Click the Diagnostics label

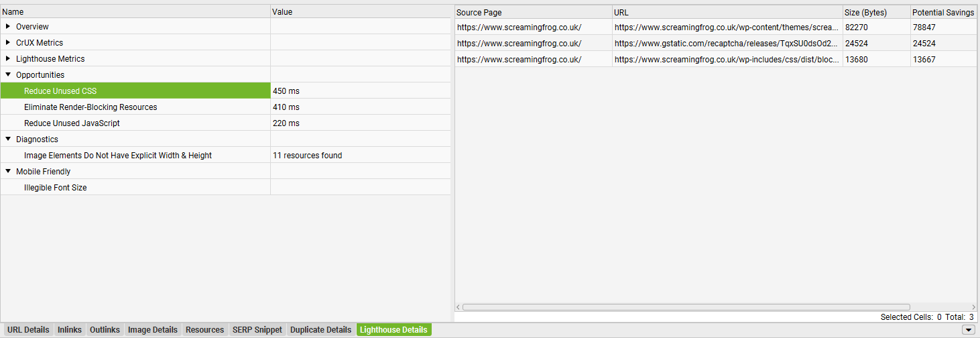click(37, 139)
